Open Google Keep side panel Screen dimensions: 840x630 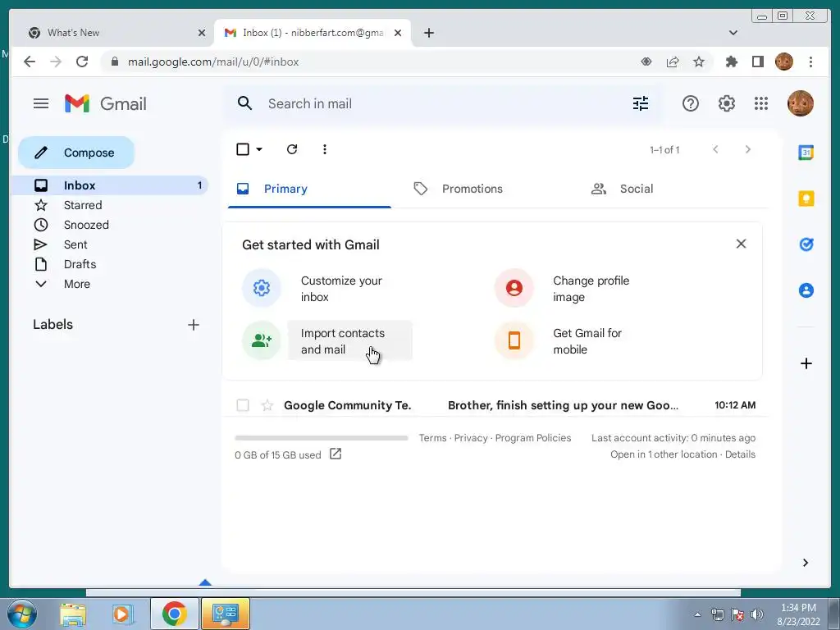pyautogui.click(x=806, y=199)
